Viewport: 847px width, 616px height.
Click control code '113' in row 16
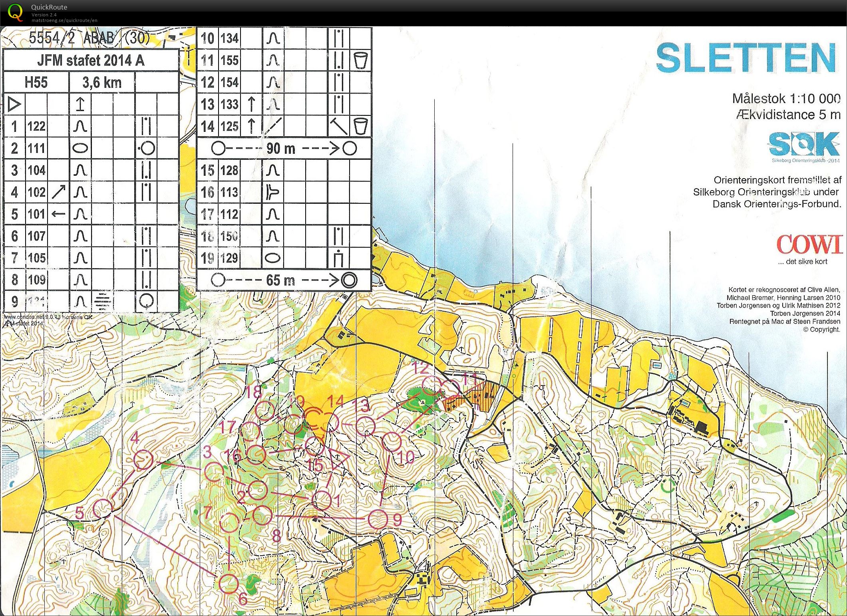(229, 192)
